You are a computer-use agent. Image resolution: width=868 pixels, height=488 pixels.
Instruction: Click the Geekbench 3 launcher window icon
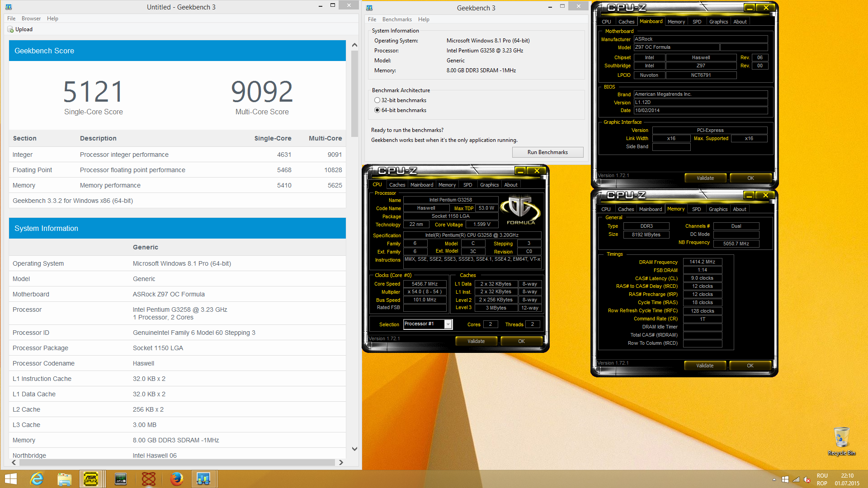coord(369,8)
